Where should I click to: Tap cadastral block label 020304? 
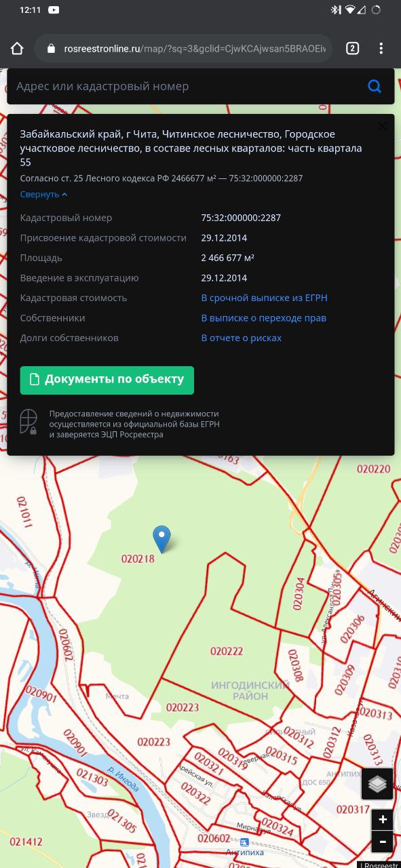pyautogui.click(x=299, y=594)
